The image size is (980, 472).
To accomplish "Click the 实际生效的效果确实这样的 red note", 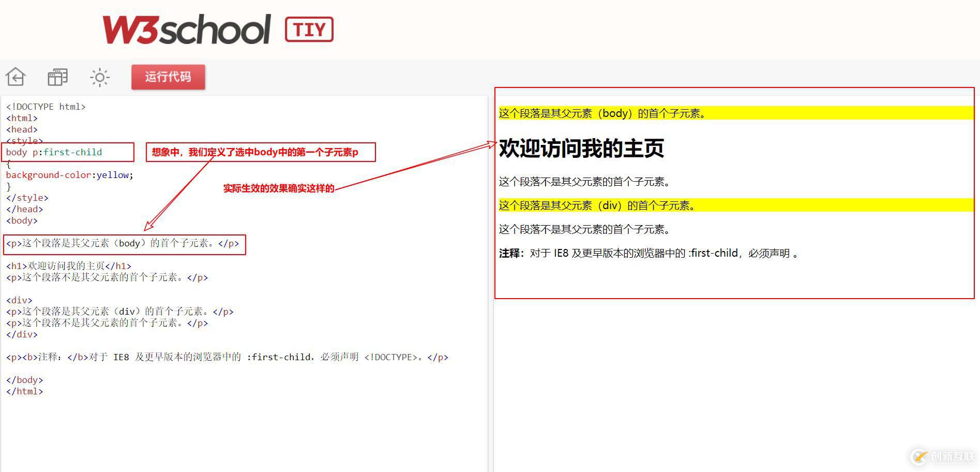I will (279, 189).
